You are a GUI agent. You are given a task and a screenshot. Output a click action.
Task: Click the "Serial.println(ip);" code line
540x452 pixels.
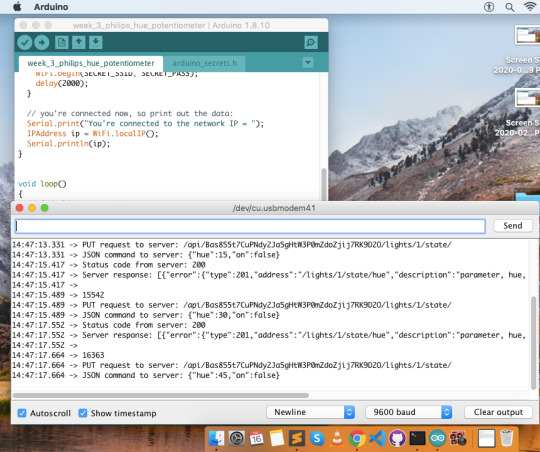point(69,144)
